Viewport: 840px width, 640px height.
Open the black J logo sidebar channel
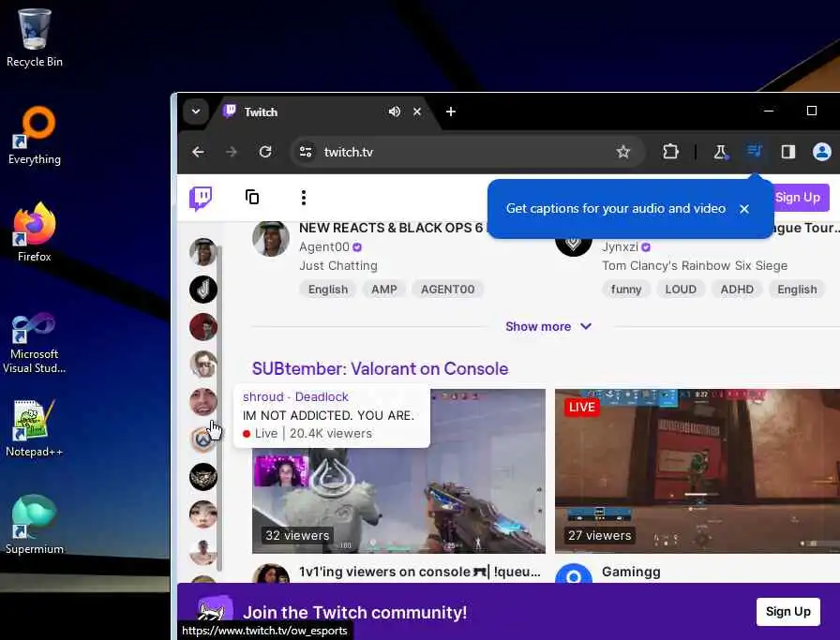point(203,290)
